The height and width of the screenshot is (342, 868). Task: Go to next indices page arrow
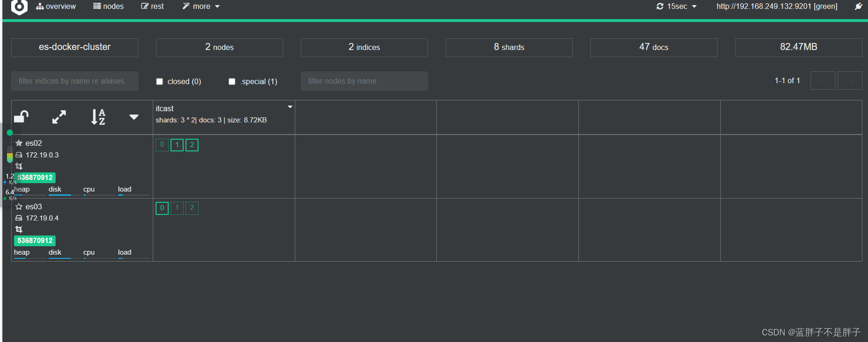850,81
